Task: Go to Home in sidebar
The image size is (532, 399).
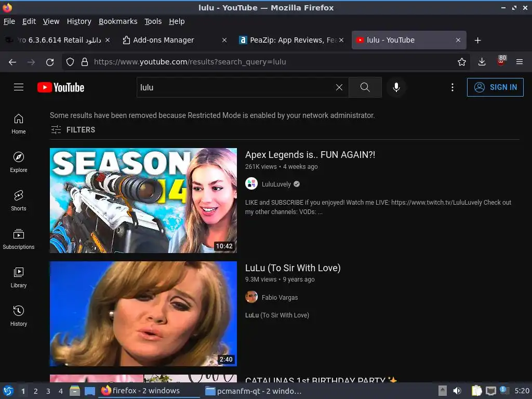Action: pyautogui.click(x=19, y=124)
